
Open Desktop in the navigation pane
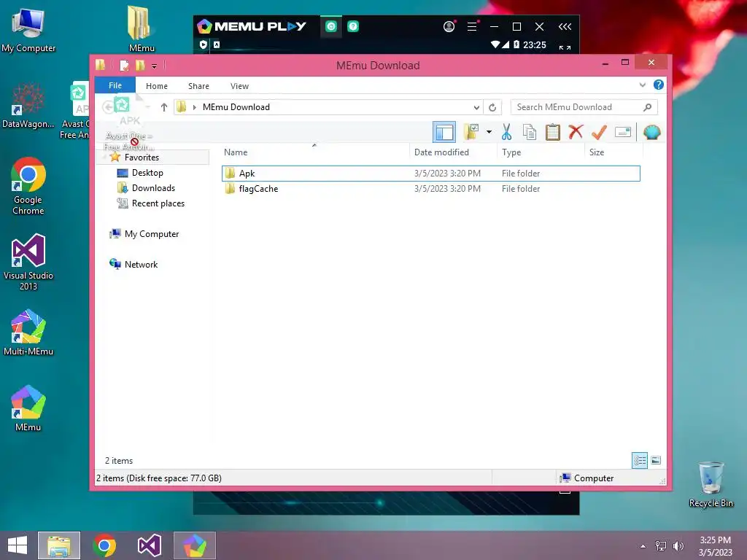pyautogui.click(x=147, y=172)
